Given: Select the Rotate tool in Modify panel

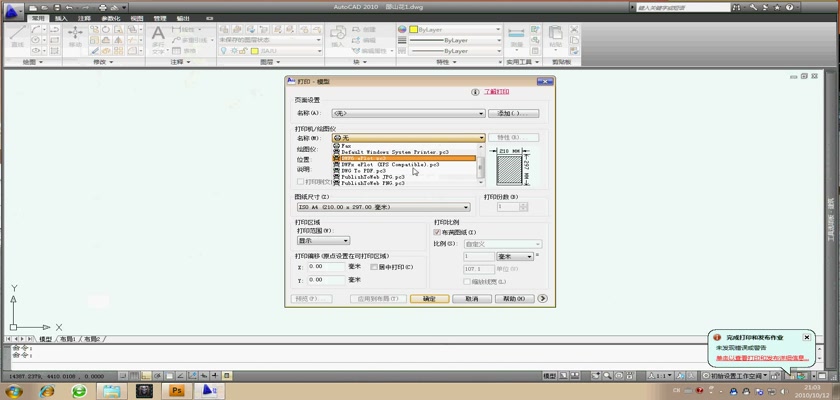Looking at the screenshot, I should 106,29.
